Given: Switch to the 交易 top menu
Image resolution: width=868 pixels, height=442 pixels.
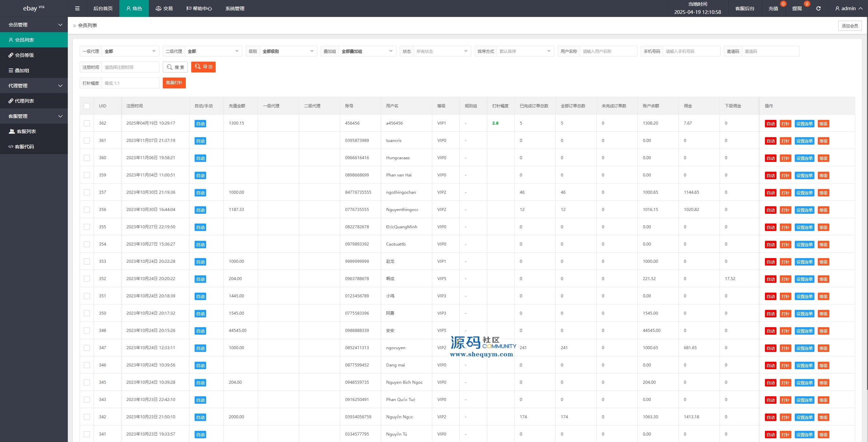Looking at the screenshot, I should pos(164,8).
